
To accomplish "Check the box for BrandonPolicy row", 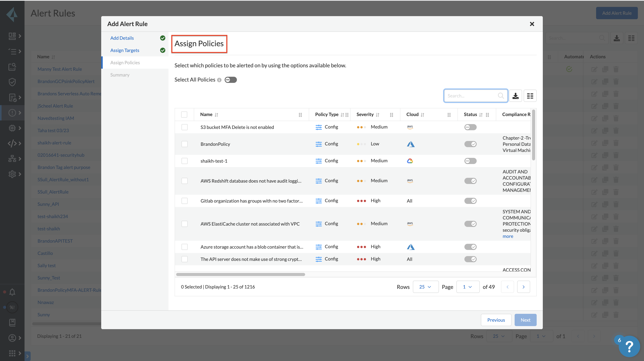I will 185,144.
